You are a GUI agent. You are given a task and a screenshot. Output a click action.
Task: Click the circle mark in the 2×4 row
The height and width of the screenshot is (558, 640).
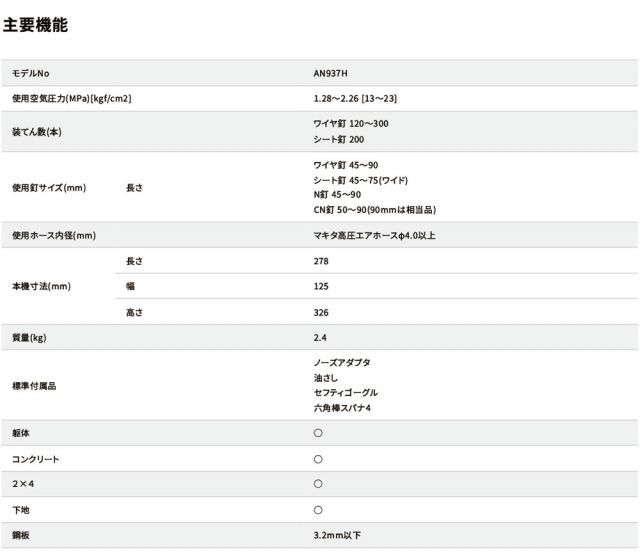318,484
